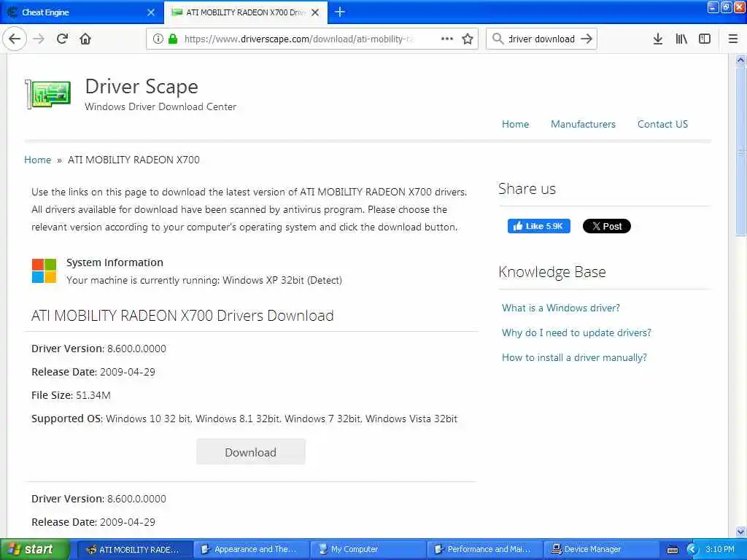Screen dimensions: 747x560
Task: Switch to the Cheat Engine tab
Action: click(x=82, y=12)
